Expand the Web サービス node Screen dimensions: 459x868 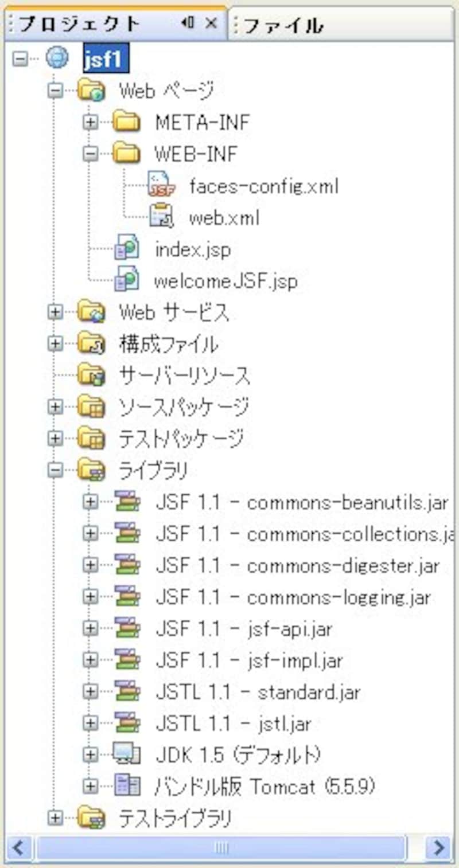pyautogui.click(x=55, y=312)
